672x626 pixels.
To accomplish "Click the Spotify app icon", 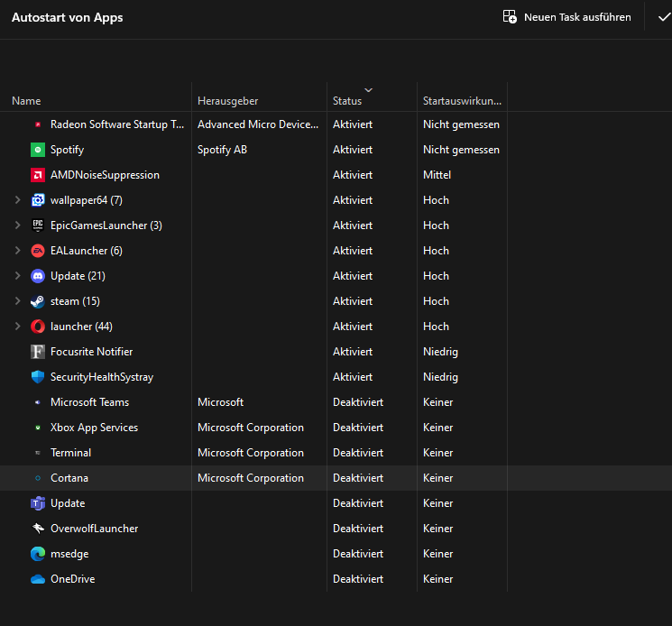I will 38,150.
